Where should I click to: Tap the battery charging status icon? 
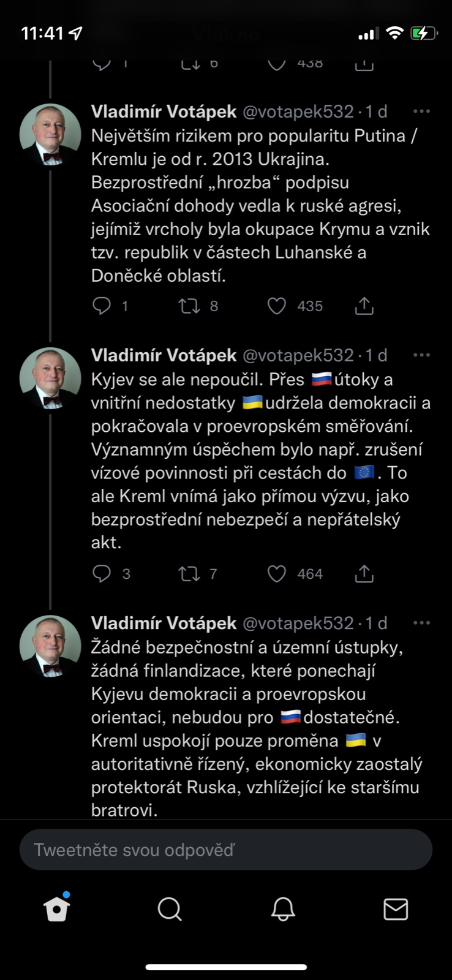coord(423,34)
